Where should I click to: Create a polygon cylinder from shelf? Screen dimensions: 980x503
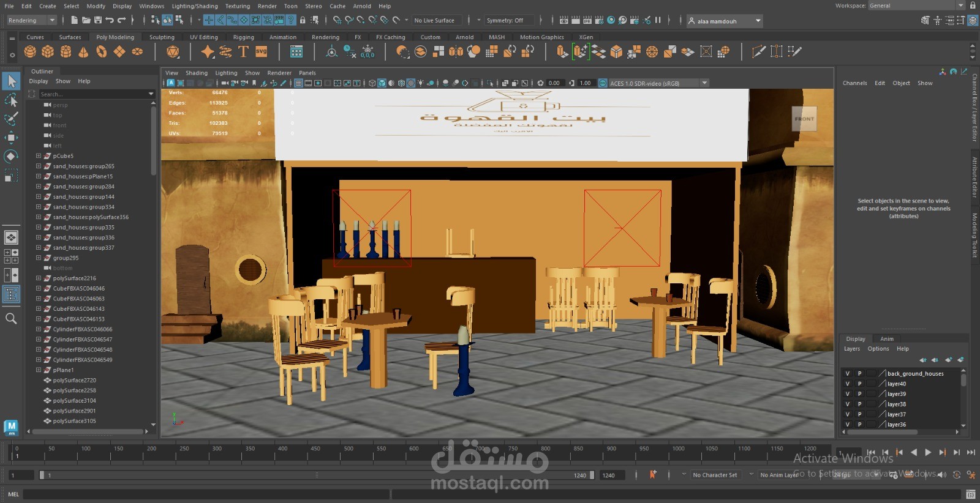click(x=66, y=52)
